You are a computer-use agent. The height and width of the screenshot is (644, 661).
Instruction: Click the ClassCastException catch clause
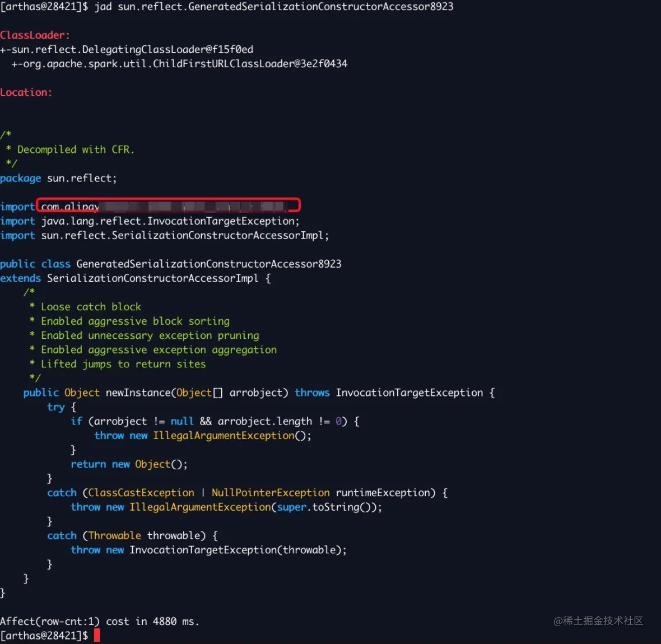point(248,493)
